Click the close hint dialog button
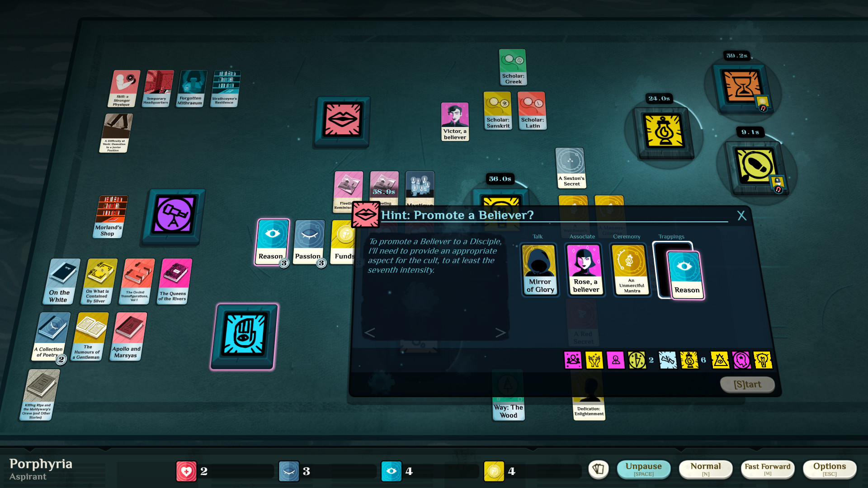 [741, 215]
